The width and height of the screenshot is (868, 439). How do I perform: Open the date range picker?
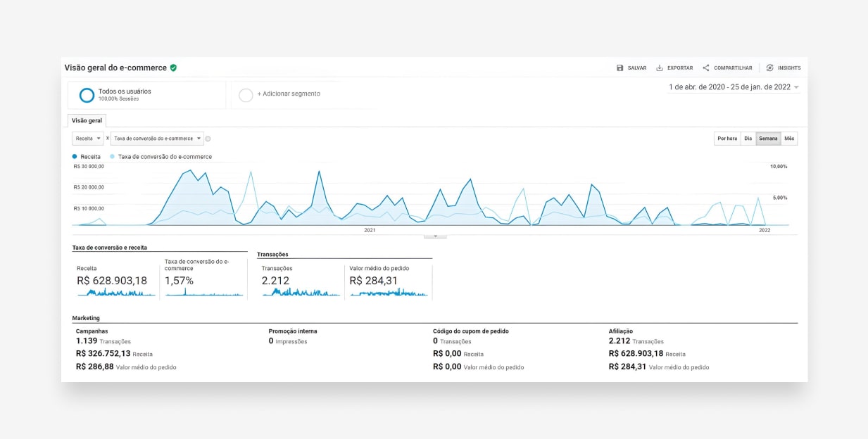[x=734, y=87]
